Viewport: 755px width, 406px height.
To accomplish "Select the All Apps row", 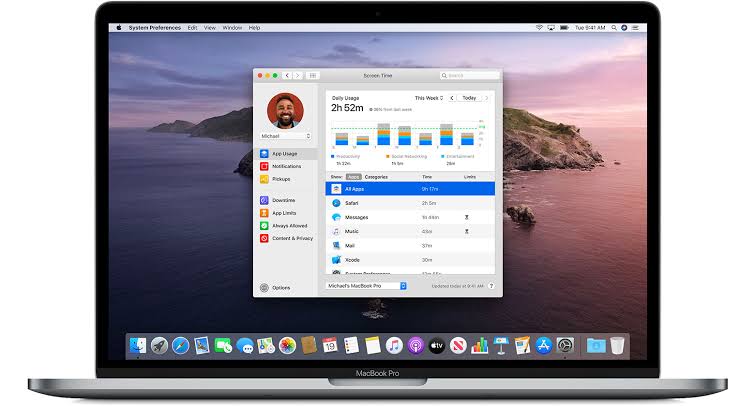I will coord(410,189).
